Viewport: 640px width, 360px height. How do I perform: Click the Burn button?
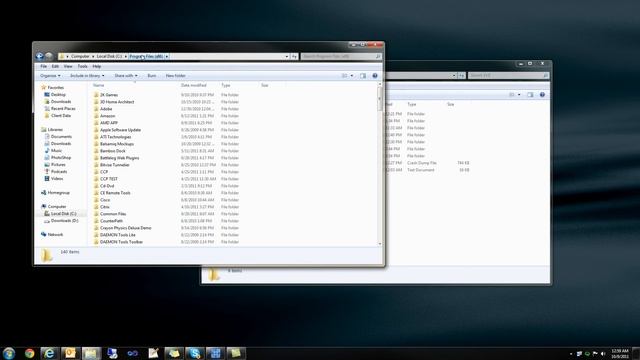[x=152, y=76]
